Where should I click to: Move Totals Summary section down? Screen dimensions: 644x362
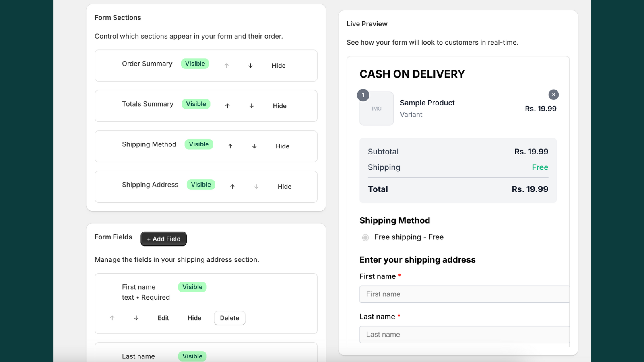coord(252,106)
